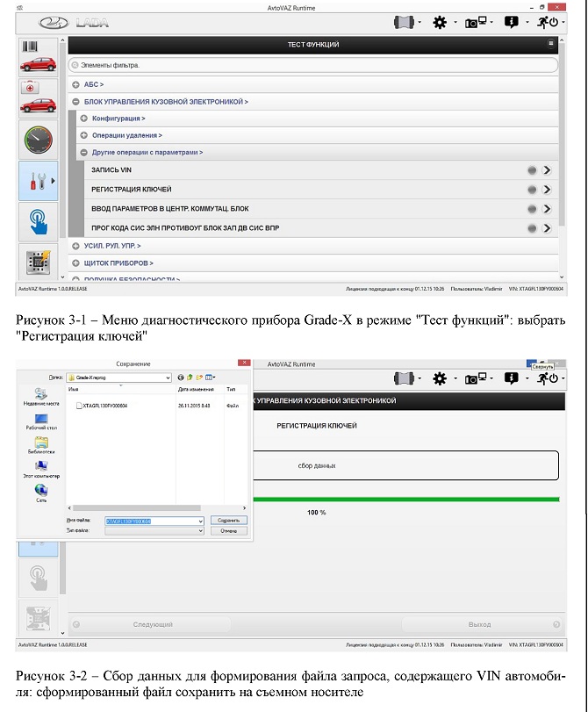
Task: Click the go-back globe icon in the Сохранение dialog
Action: click(x=181, y=378)
